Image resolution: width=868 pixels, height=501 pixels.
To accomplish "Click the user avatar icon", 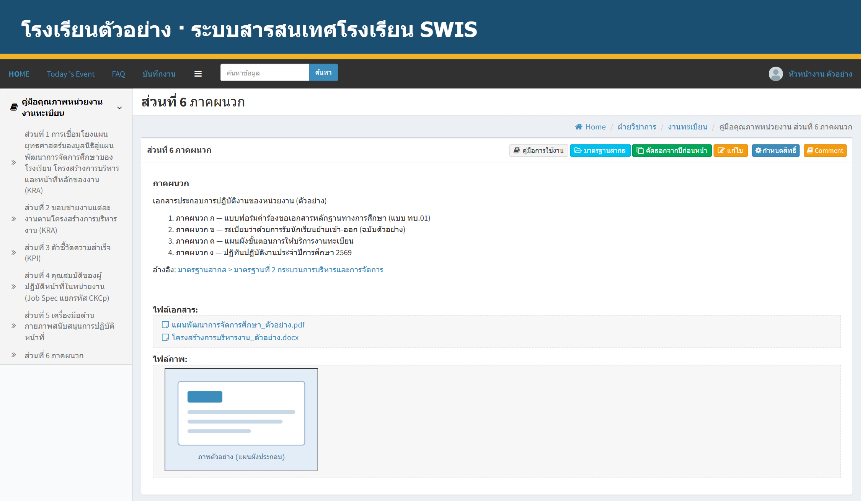I will (776, 74).
